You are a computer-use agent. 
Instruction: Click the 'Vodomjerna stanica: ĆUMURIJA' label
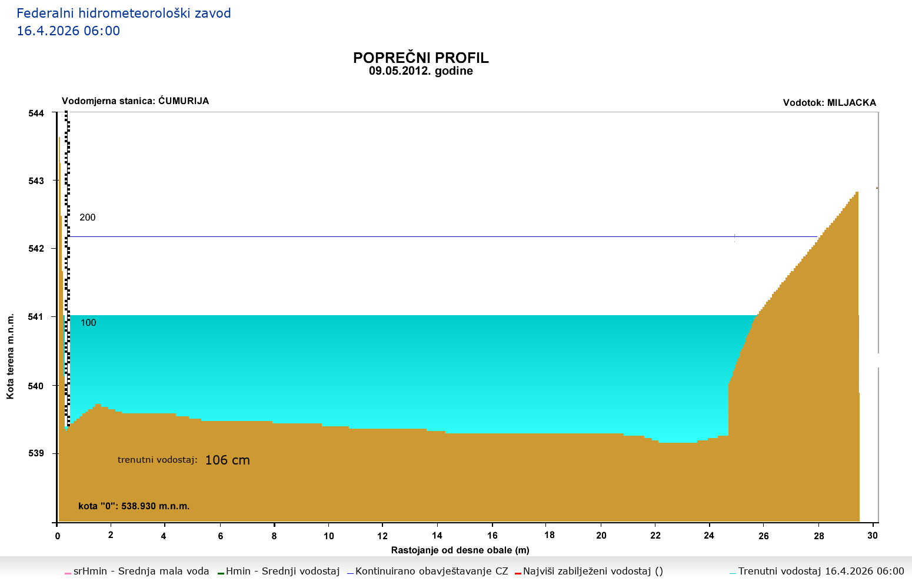click(135, 101)
